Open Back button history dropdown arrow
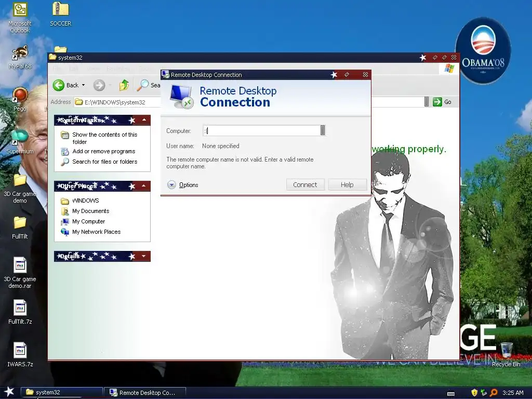The height and width of the screenshot is (399, 532). coord(83,85)
